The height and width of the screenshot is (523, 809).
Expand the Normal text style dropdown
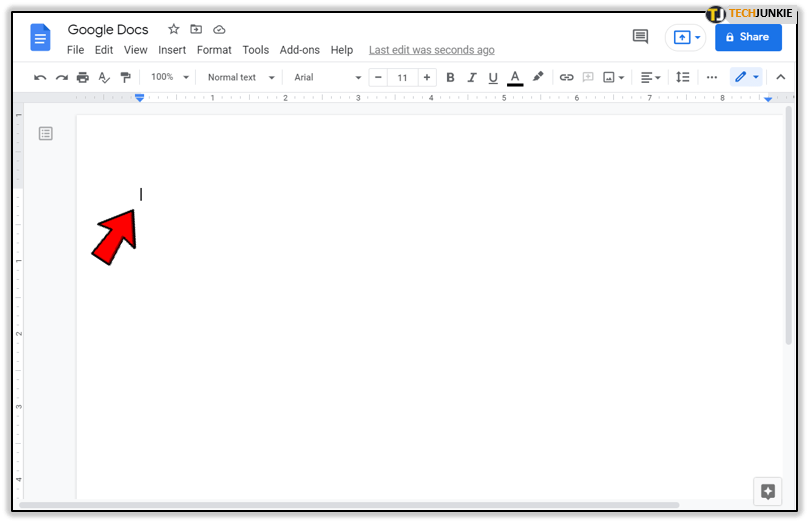click(x=240, y=77)
